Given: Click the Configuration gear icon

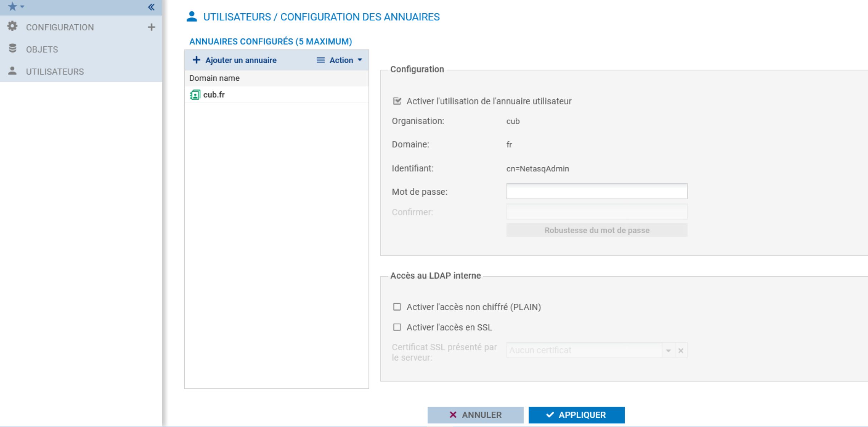Looking at the screenshot, I should pos(13,26).
